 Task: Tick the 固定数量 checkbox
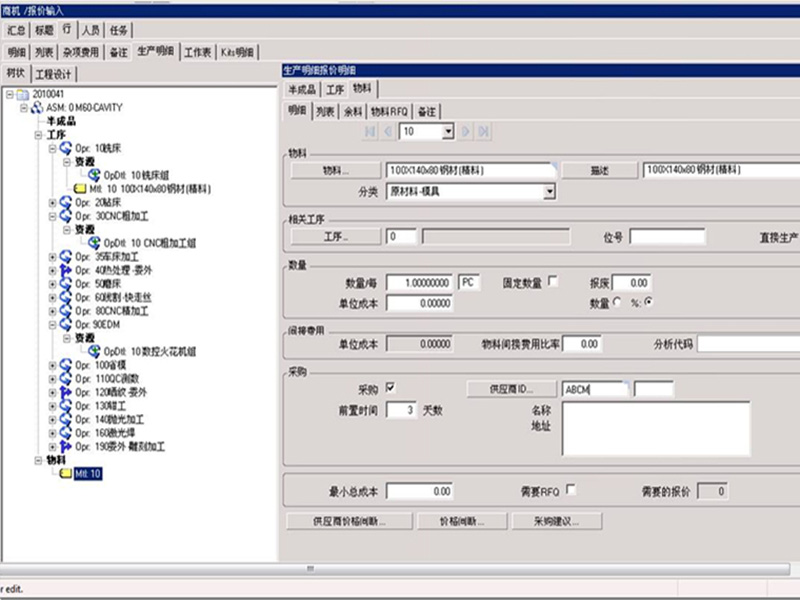click(553, 282)
